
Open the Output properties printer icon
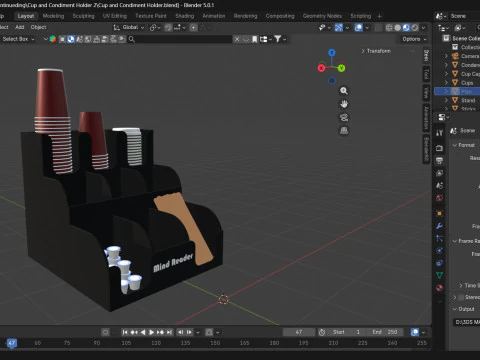click(x=439, y=160)
